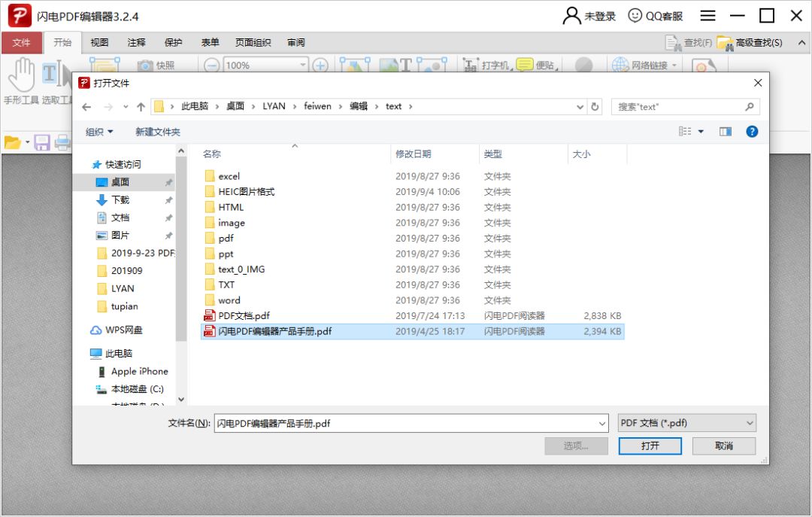Refresh the folder listing
The image size is (812, 517).
point(595,107)
